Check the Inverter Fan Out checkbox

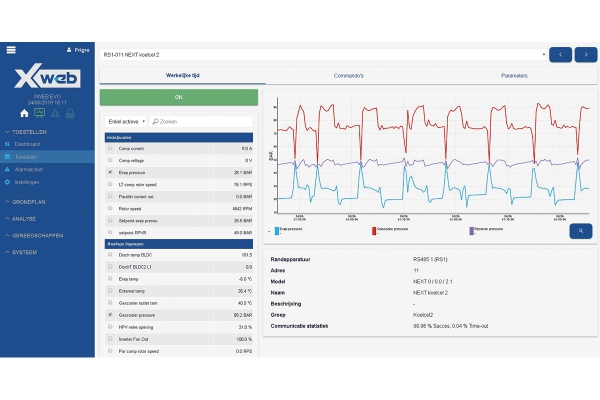point(110,339)
